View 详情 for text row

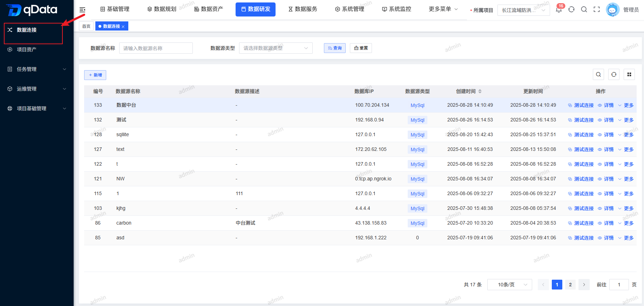(606, 149)
